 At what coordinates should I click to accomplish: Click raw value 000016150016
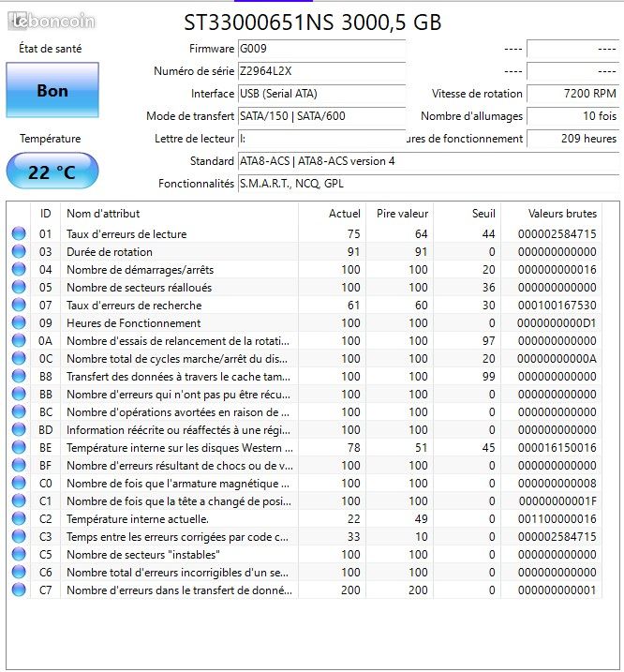[557, 447]
